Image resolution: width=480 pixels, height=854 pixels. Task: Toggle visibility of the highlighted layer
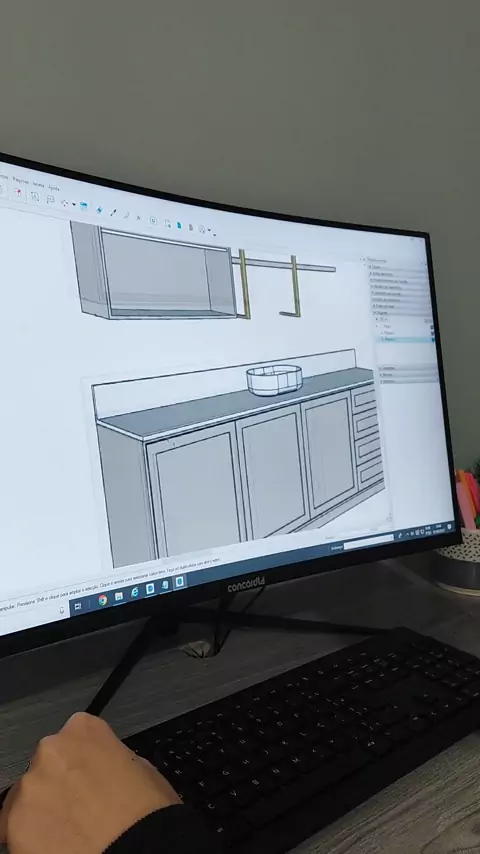pos(433,340)
